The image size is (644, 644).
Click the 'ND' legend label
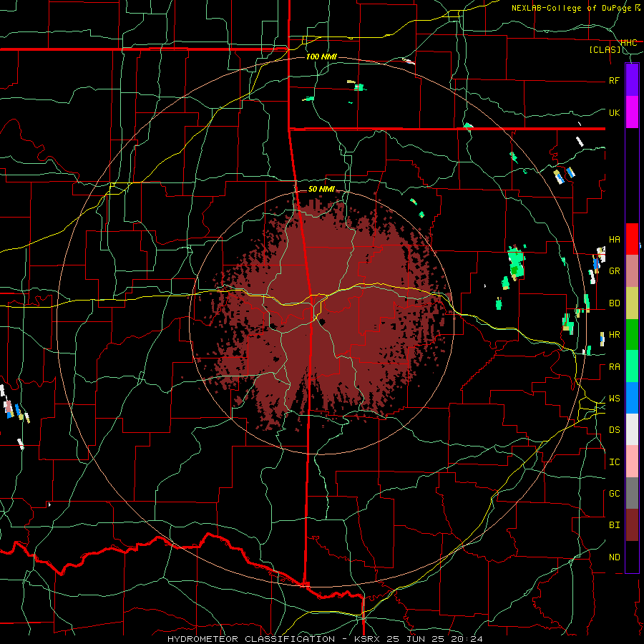pos(614,557)
